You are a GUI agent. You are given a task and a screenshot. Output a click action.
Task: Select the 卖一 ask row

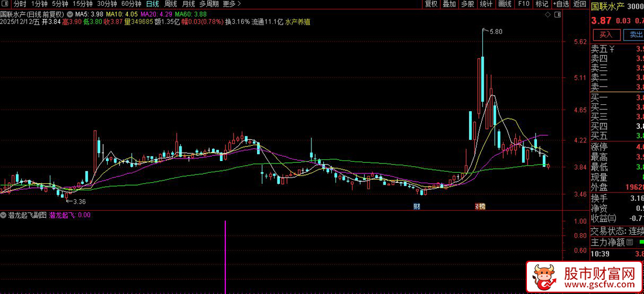[617, 87]
